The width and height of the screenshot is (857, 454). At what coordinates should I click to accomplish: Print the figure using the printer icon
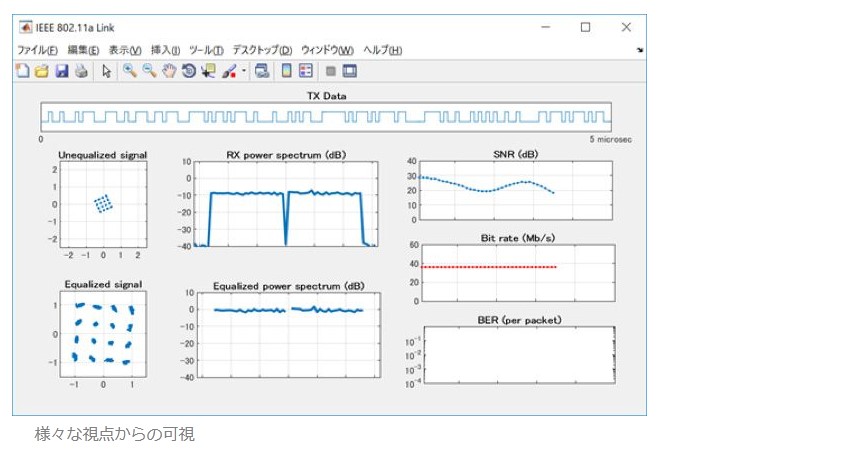(x=81, y=71)
